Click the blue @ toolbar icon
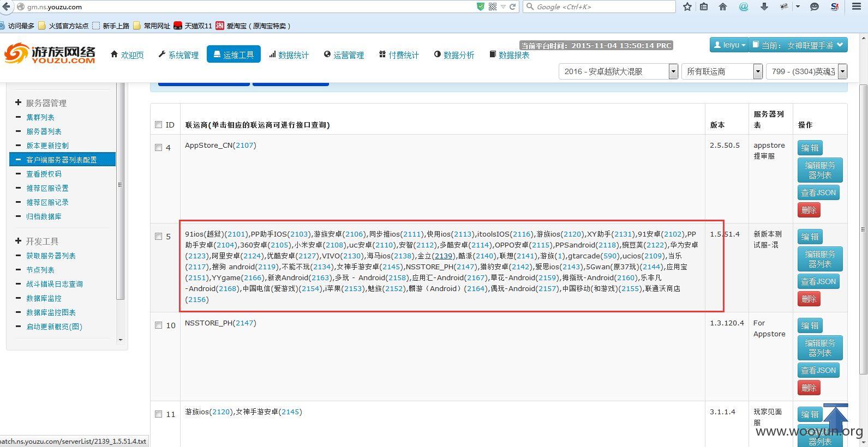The width and height of the screenshot is (868, 447). [x=743, y=7]
